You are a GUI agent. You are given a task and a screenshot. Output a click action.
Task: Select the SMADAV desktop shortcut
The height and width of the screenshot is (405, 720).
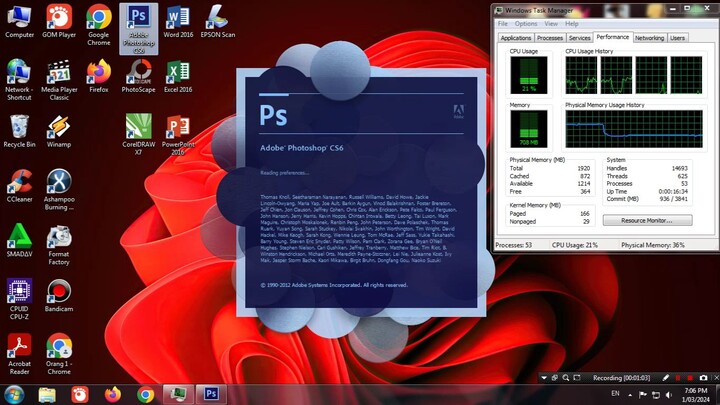tap(19, 240)
